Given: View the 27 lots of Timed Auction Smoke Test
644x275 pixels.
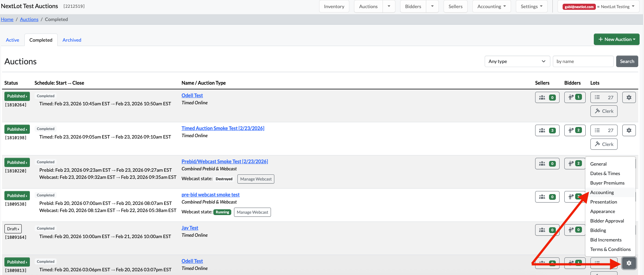Looking at the screenshot, I should 604,130.
